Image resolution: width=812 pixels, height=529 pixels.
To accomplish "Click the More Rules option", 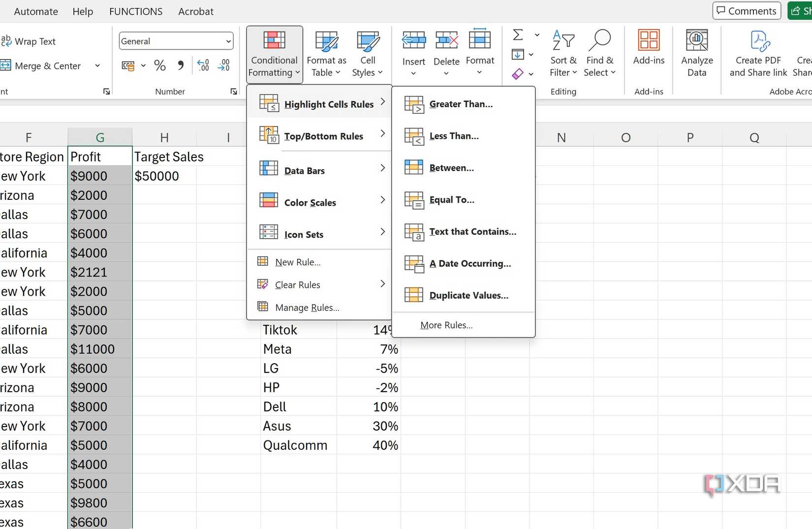I will 446,325.
